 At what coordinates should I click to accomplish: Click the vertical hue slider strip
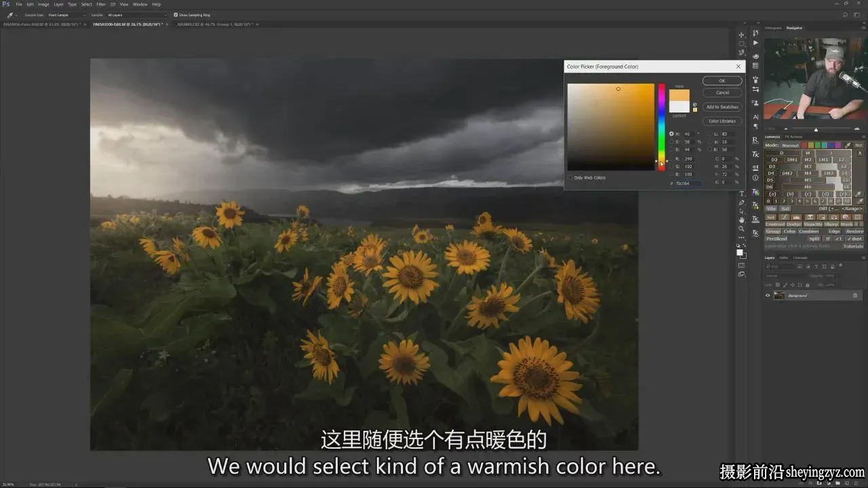pos(662,127)
